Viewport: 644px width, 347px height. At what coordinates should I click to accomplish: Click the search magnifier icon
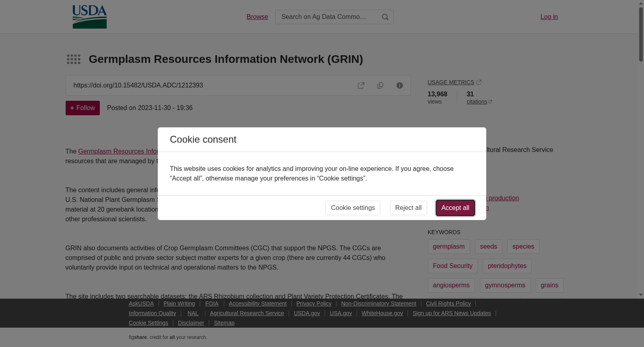point(385,17)
